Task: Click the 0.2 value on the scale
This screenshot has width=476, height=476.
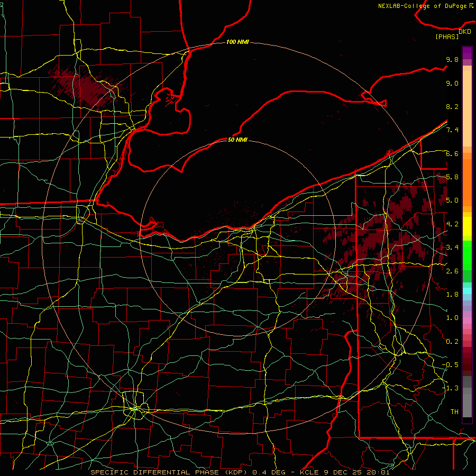Action: pos(452,342)
